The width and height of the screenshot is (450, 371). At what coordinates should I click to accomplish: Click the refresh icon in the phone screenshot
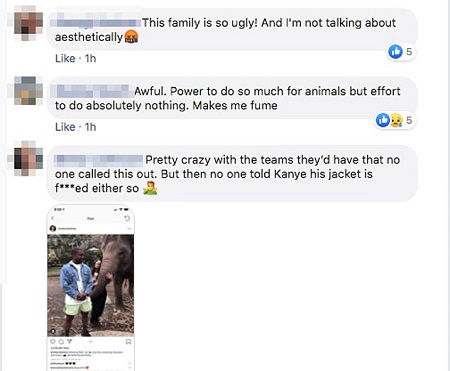tap(127, 218)
